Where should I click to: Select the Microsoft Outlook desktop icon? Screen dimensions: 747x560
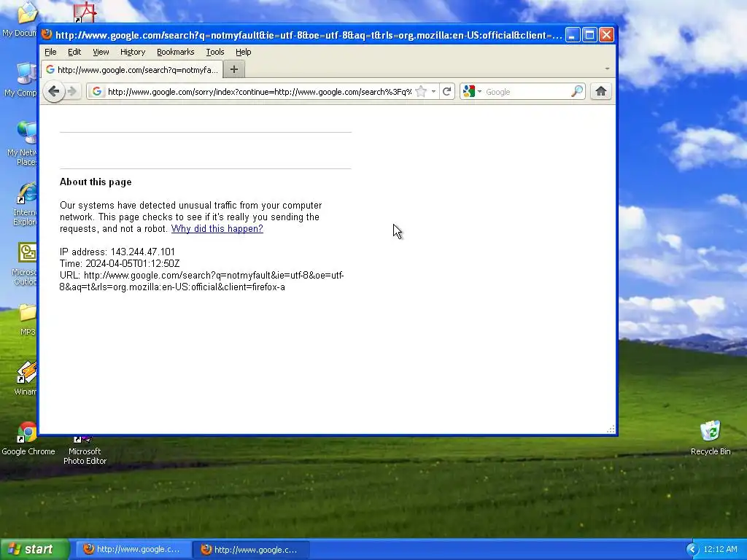point(26,264)
